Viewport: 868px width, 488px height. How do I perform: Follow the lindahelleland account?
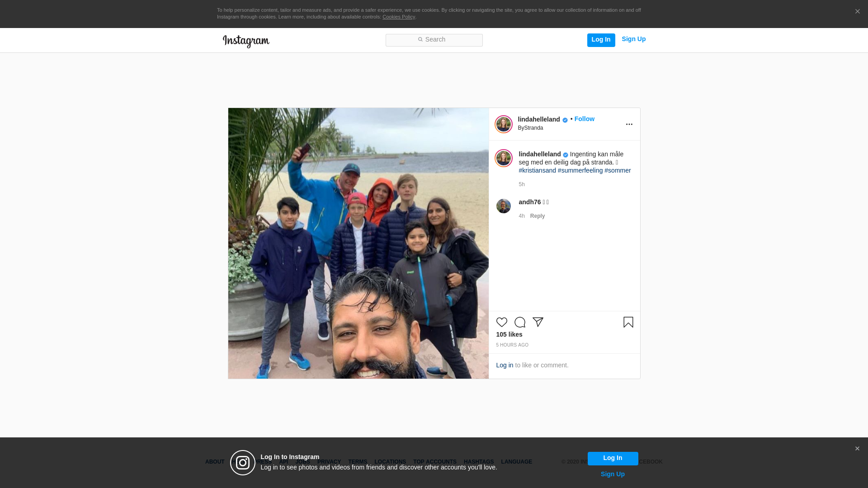point(584,119)
